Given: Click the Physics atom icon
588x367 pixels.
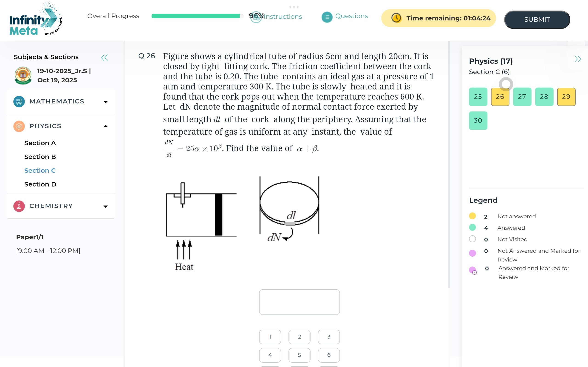Looking at the screenshot, I should (19, 126).
